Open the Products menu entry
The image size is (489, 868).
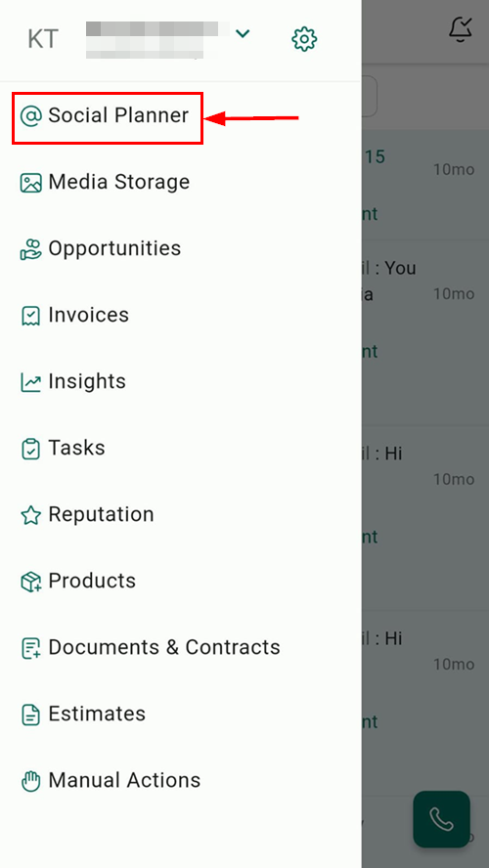point(92,581)
